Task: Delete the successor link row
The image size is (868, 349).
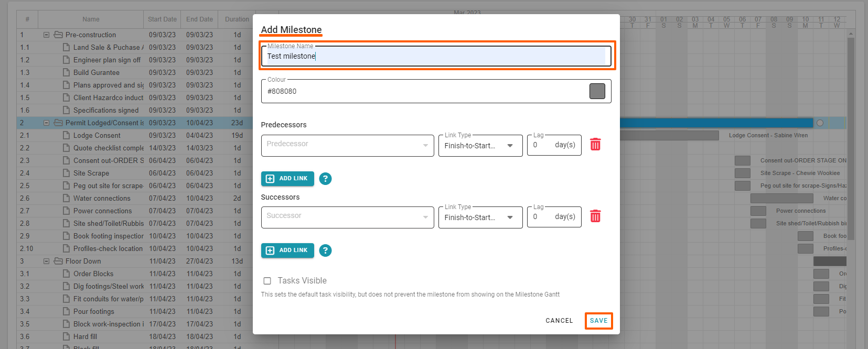Action: [595, 216]
